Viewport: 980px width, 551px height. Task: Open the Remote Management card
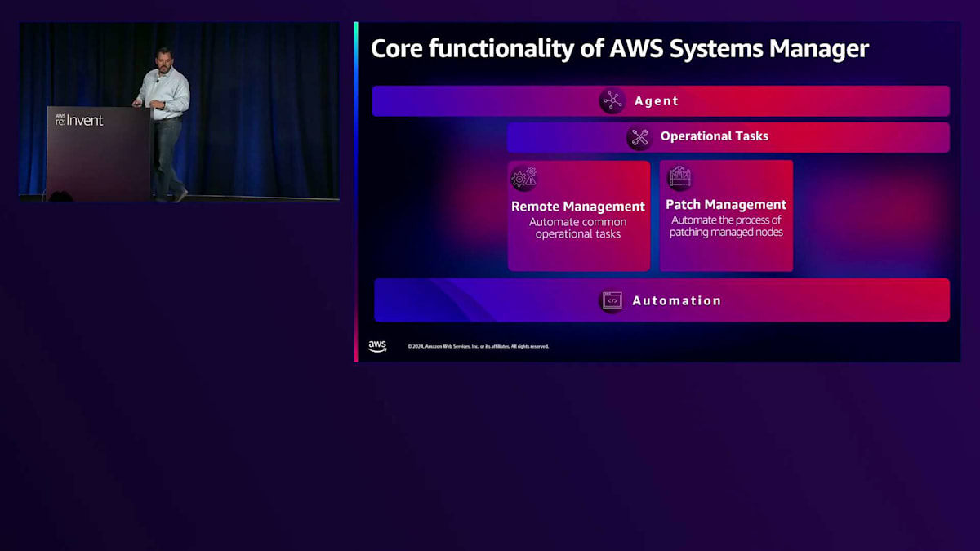[579, 216]
